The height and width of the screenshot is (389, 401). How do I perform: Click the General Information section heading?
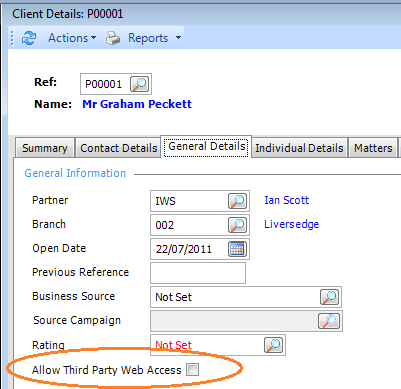pyautogui.click(x=75, y=173)
